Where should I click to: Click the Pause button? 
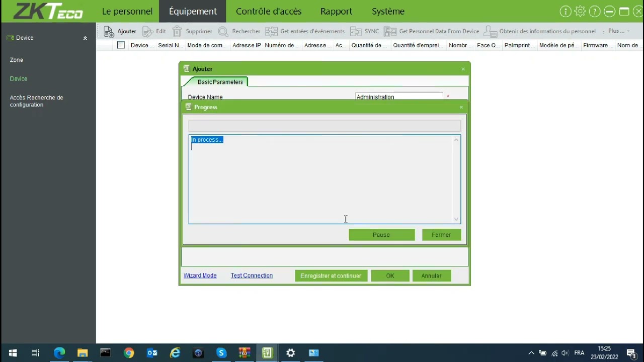pos(381,235)
